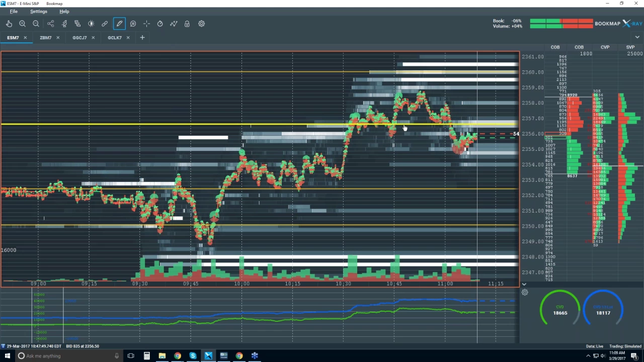644x362 pixels.
Task: Open the Settings menu
Action: [39, 11]
